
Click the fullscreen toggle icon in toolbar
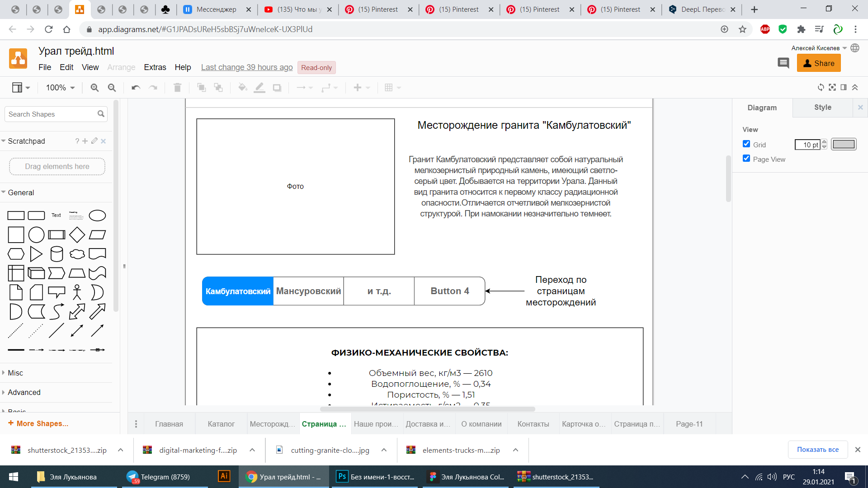click(832, 87)
